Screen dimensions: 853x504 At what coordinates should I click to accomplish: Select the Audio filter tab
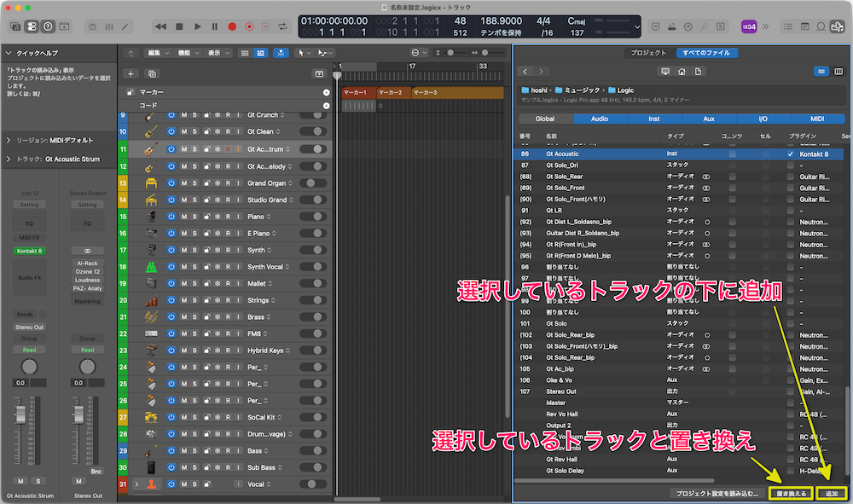600,119
